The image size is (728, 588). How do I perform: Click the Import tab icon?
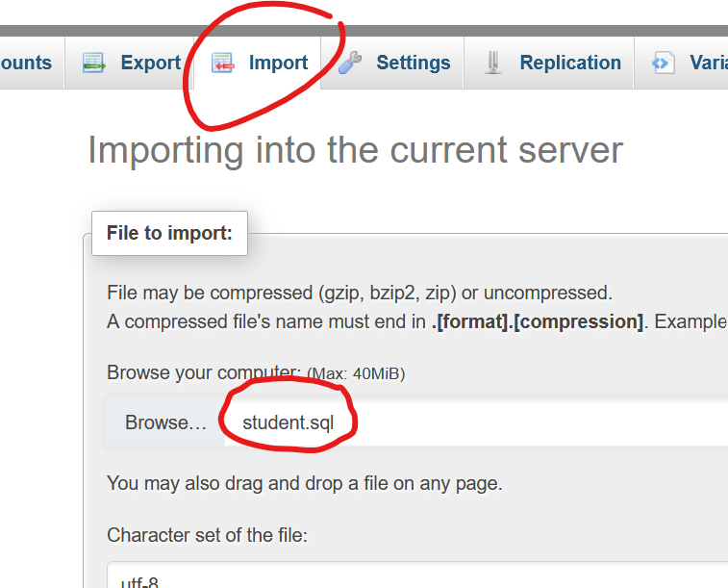[x=222, y=64]
